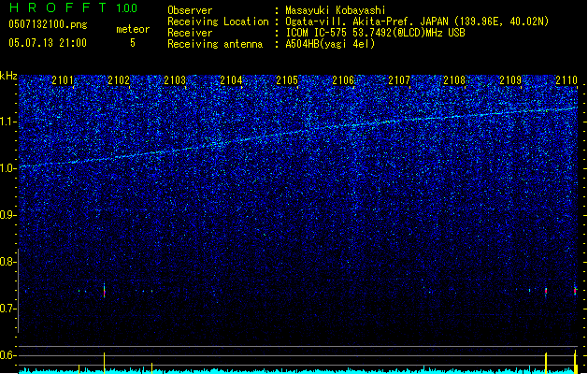588x374 pixels.
Task: Click the 2102 time marker
Action: coord(119,80)
